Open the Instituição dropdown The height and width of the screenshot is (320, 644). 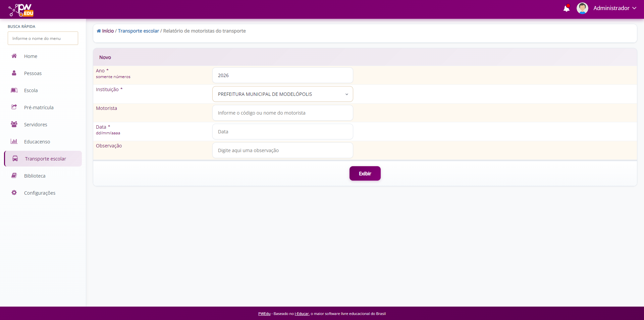[x=282, y=94]
